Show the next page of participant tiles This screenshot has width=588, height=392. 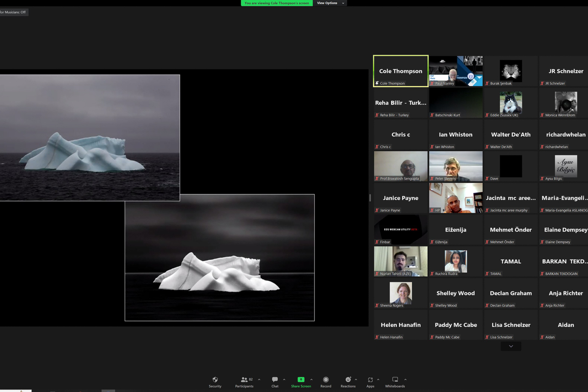pyautogui.click(x=511, y=346)
